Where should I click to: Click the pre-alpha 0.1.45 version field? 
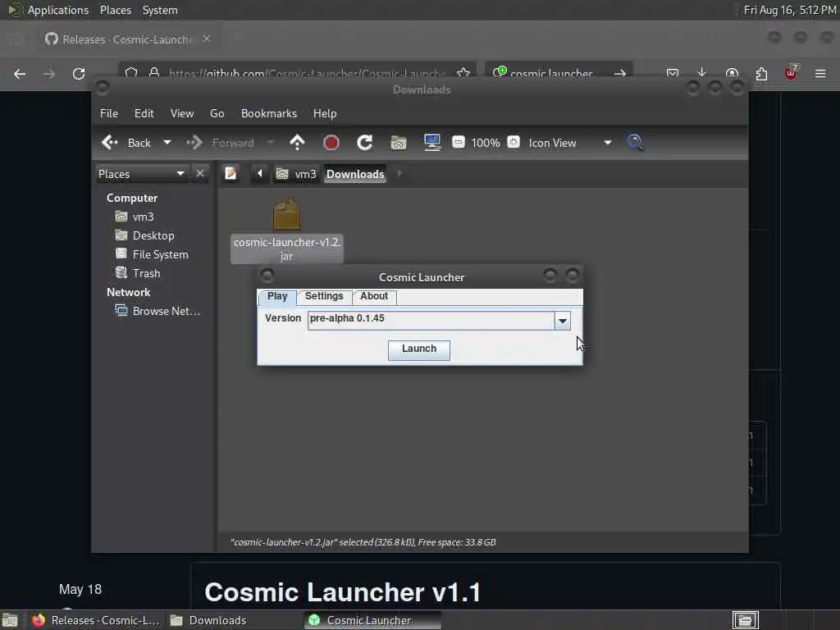pyautogui.click(x=431, y=321)
